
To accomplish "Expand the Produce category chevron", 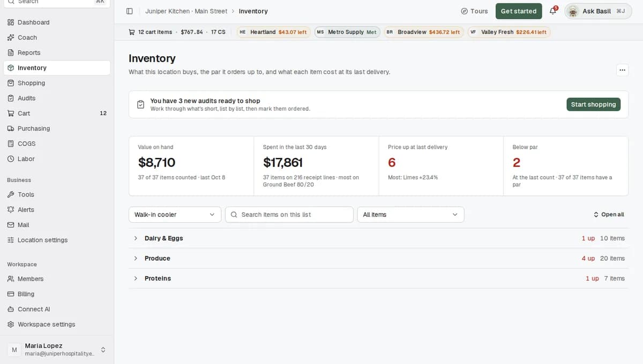I will click(136, 259).
